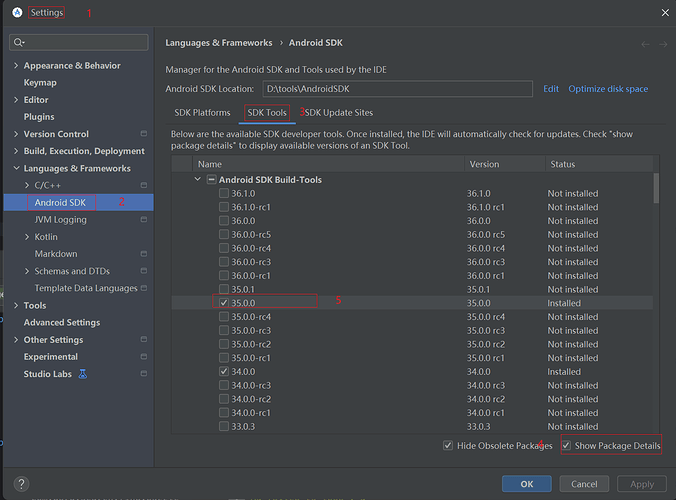Navigate back with the left arrow

point(646,44)
